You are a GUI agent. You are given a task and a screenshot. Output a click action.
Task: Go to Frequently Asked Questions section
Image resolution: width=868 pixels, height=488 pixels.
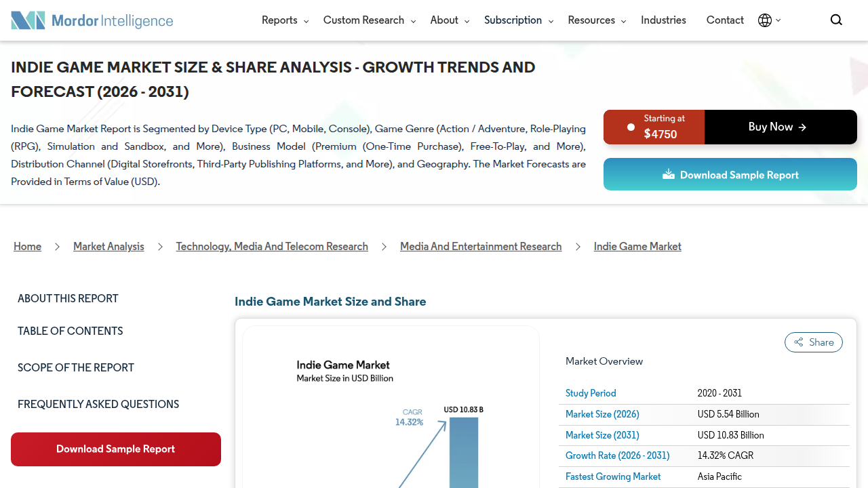click(98, 405)
